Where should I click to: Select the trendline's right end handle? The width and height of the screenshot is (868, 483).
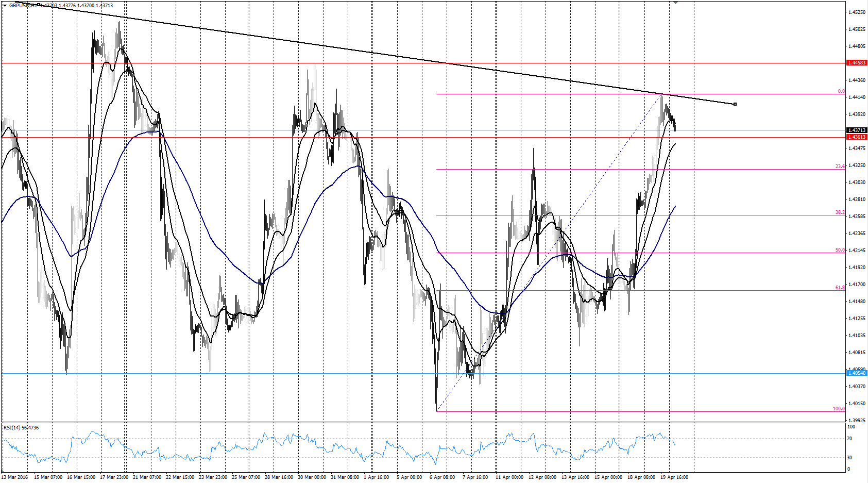click(x=735, y=104)
